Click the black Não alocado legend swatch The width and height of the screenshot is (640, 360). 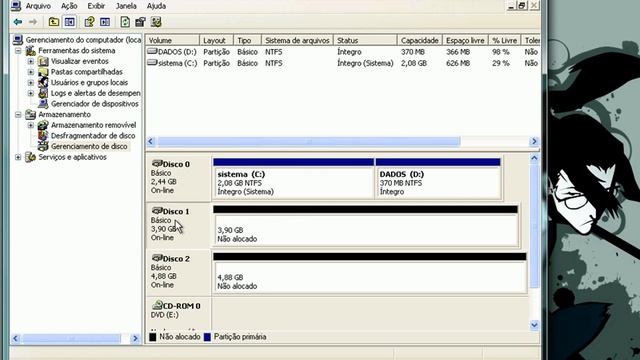(153, 337)
